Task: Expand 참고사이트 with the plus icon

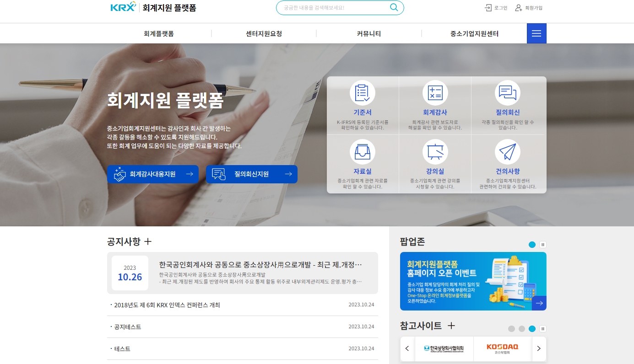Action: [x=451, y=326]
